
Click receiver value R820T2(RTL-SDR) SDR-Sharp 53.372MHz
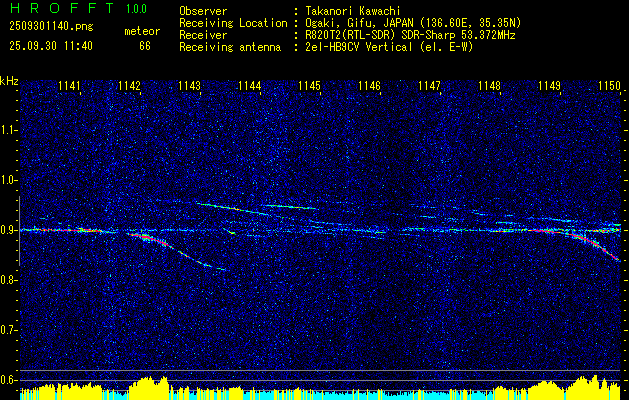click(x=409, y=35)
